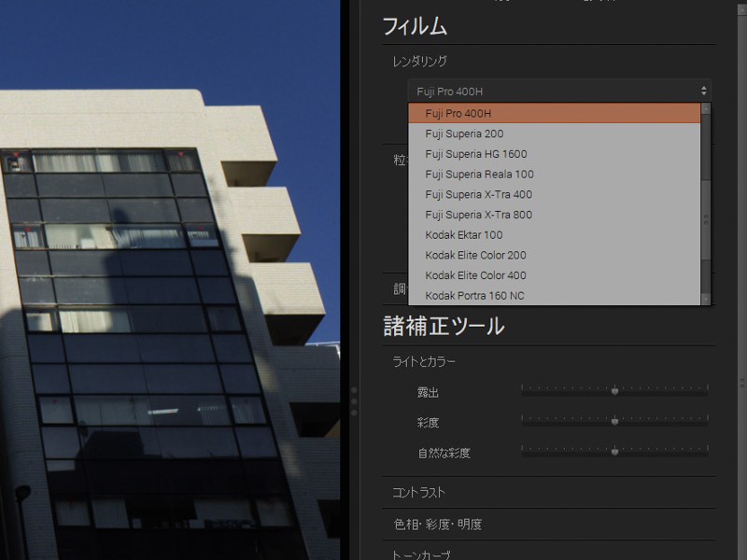
Task: Click the 諸補正ツール panel heading
Action: pyautogui.click(x=444, y=327)
